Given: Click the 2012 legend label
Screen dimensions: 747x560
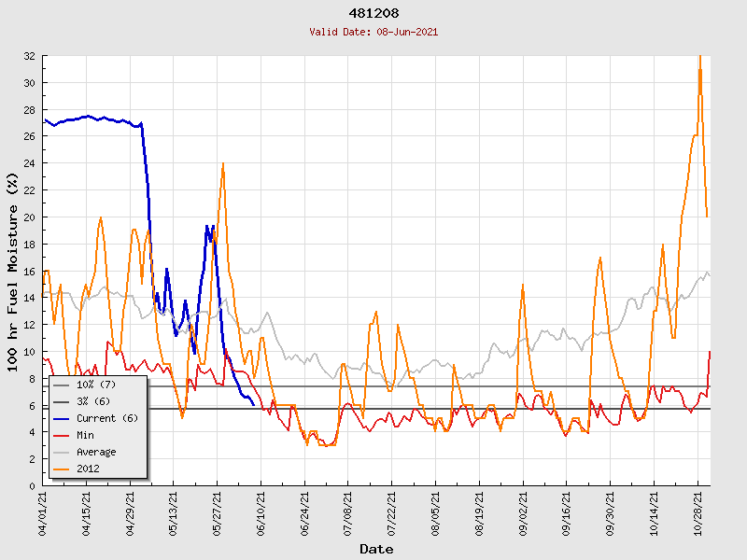Looking at the screenshot, I should [x=89, y=469].
